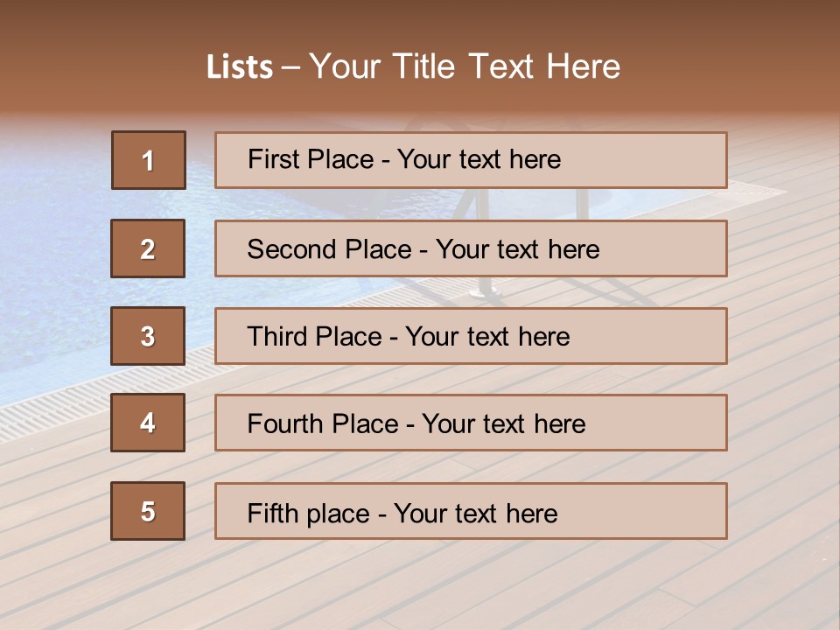Click the number 3 box
The height and width of the screenshot is (630, 840).
[149, 336]
